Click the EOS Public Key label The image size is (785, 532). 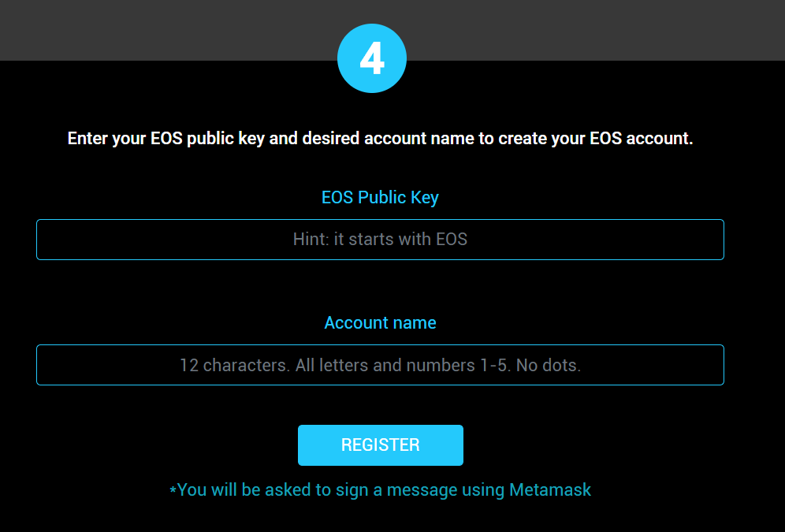click(x=380, y=197)
